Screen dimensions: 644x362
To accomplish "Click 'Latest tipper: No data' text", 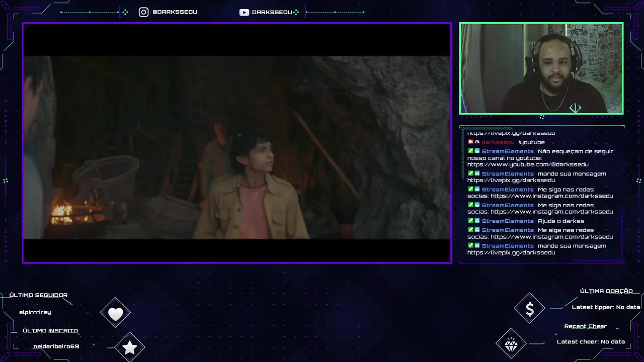I will click(606, 307).
